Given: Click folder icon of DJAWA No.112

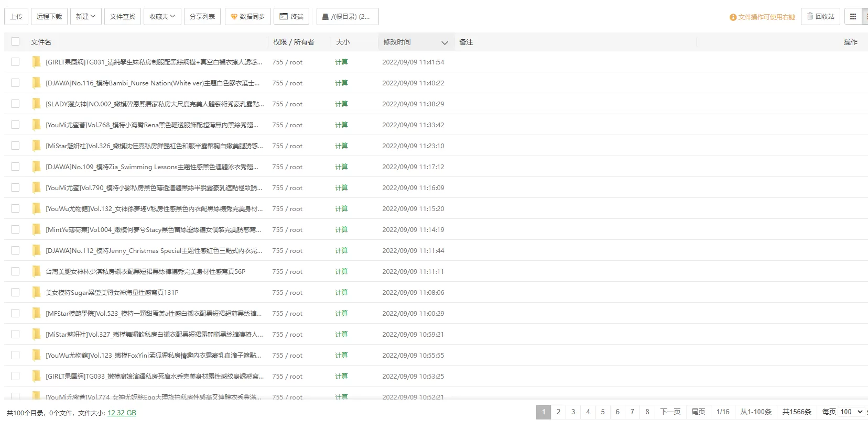Looking at the screenshot, I should click(x=36, y=250).
